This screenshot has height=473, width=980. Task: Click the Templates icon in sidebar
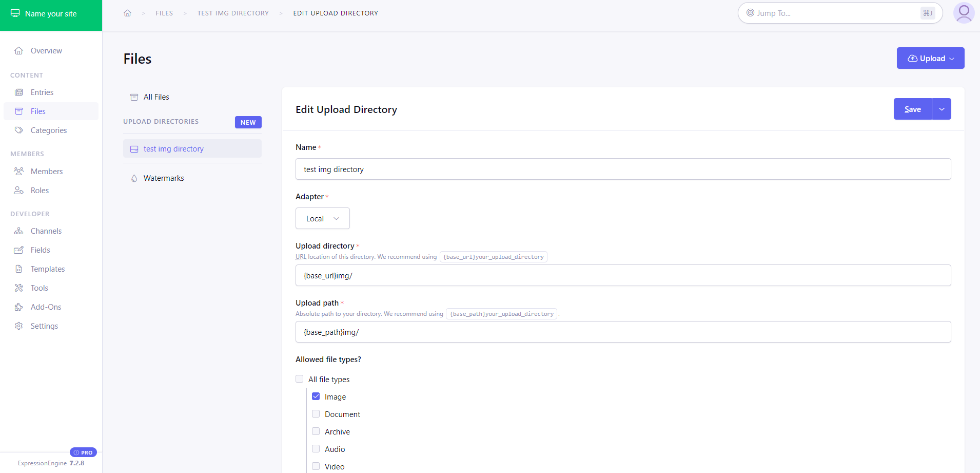click(19, 269)
